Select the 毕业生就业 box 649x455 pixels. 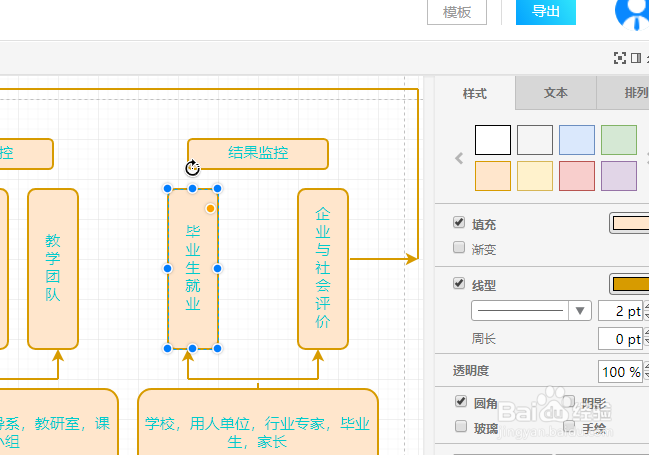pyautogui.click(x=192, y=269)
